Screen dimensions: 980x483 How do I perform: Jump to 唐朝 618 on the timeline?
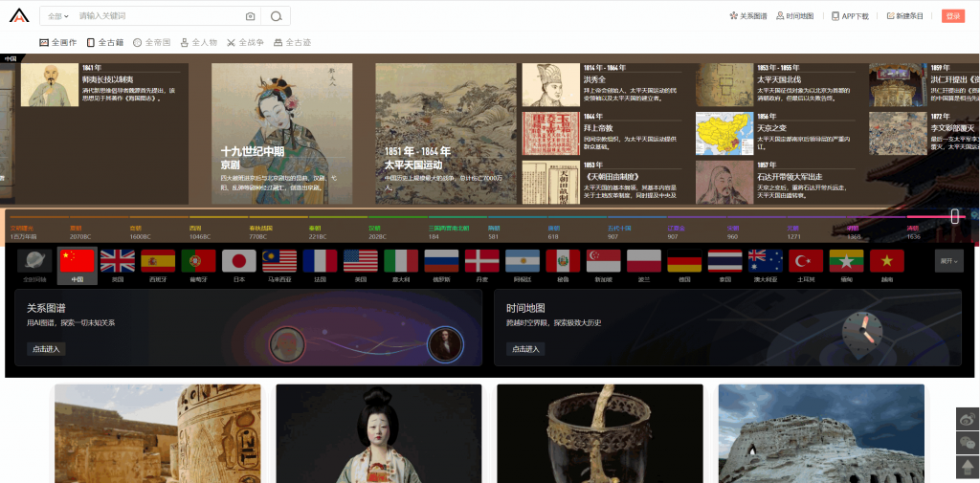tap(554, 231)
